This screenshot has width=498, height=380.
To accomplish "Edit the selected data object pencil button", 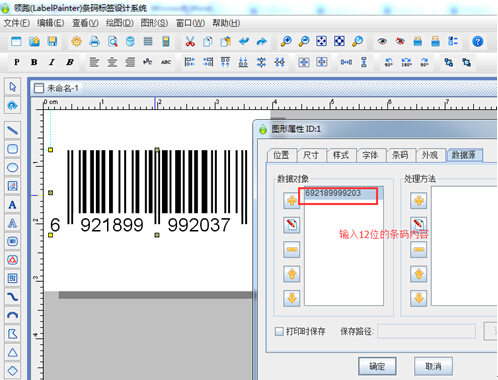I will (292, 225).
